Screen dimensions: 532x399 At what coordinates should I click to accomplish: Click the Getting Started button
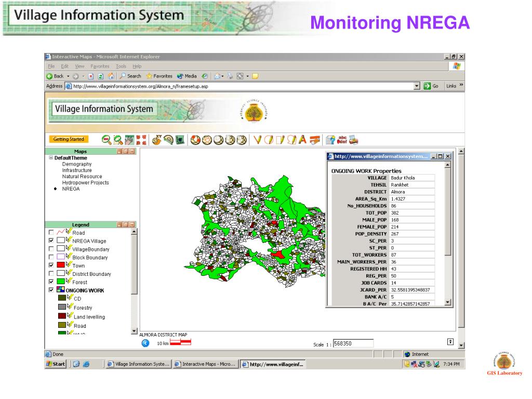69,139
